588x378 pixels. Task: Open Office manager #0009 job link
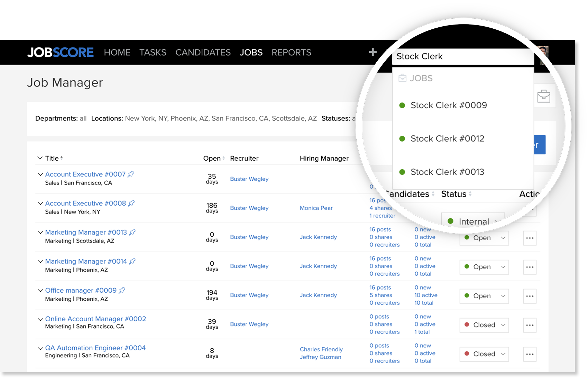coord(81,290)
